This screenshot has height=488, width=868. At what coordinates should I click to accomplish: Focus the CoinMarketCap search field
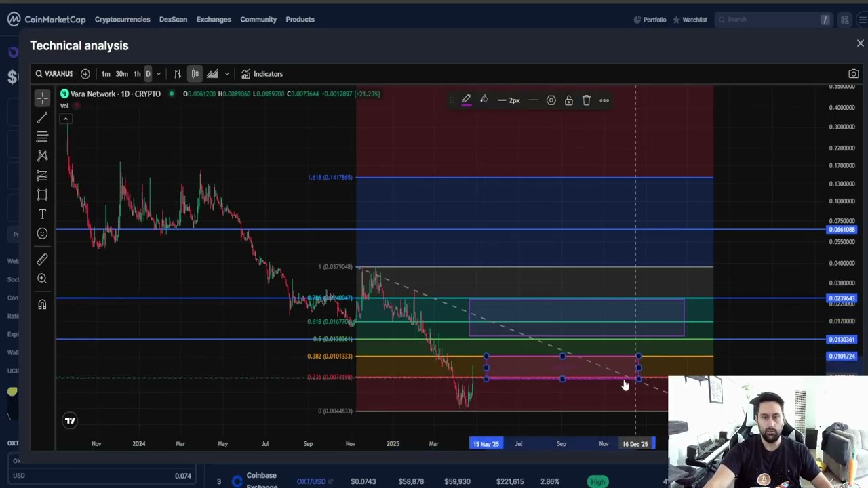pyautogui.click(x=773, y=20)
